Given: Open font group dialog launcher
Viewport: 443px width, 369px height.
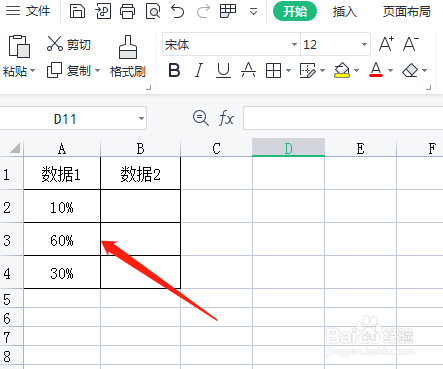Looking at the screenshot, I should pos(429,87).
